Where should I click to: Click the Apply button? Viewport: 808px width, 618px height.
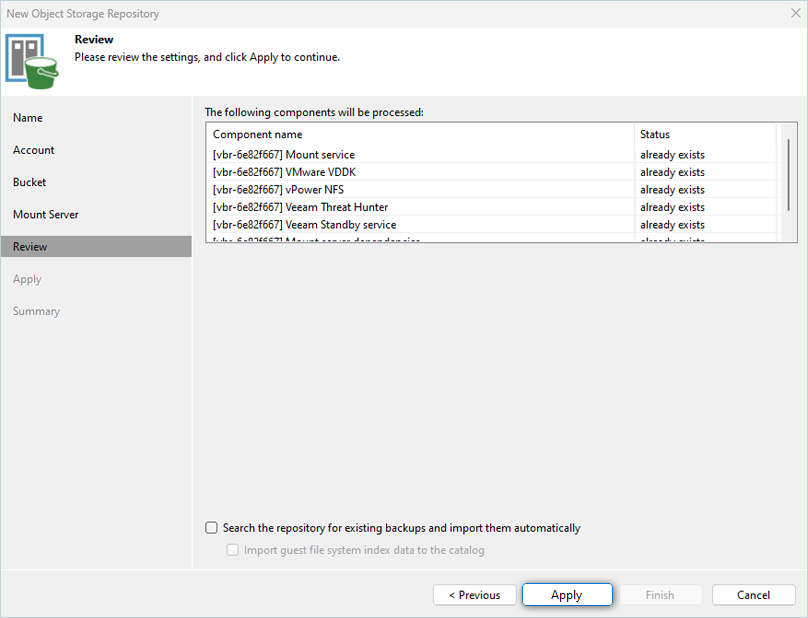[x=566, y=595]
